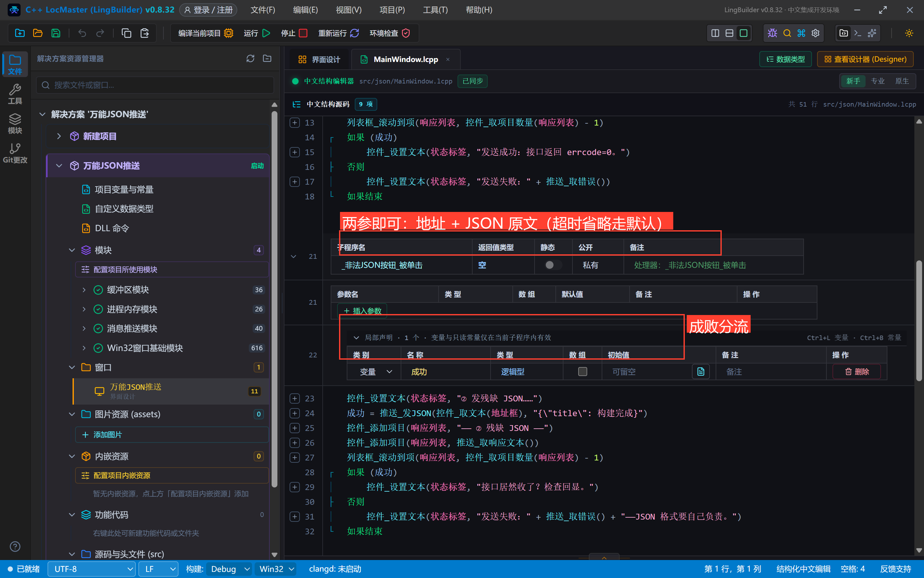Click the 编译当前项目 button

pos(205,33)
